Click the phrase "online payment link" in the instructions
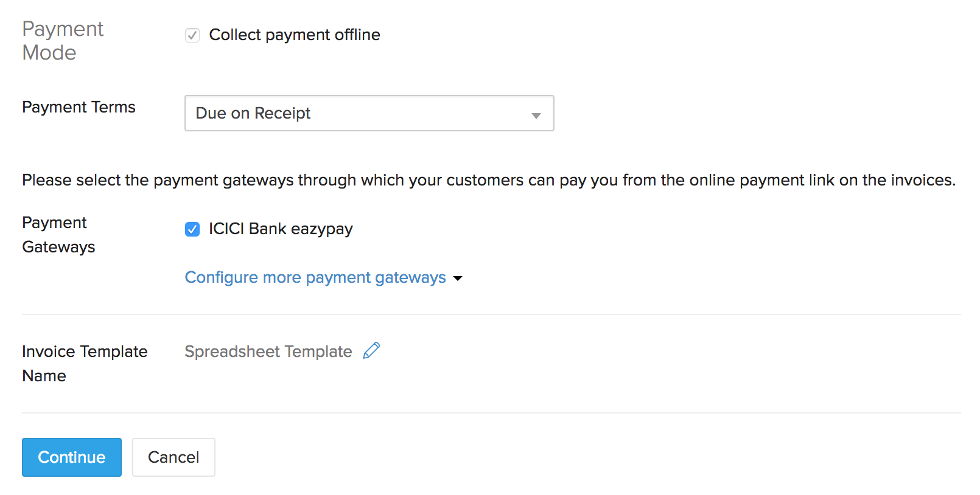This screenshot has height=495, width=980. (761, 180)
